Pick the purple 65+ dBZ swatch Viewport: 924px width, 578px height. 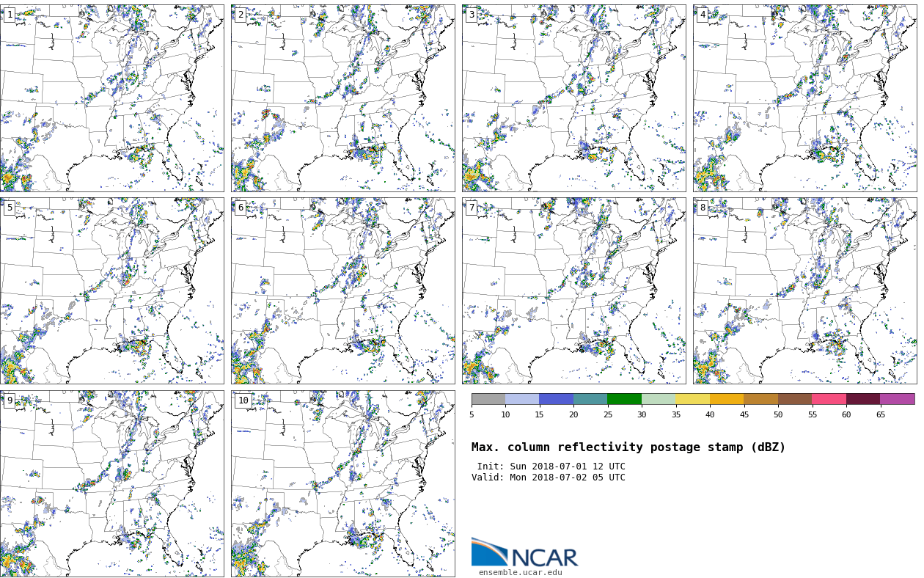pyautogui.click(x=897, y=399)
